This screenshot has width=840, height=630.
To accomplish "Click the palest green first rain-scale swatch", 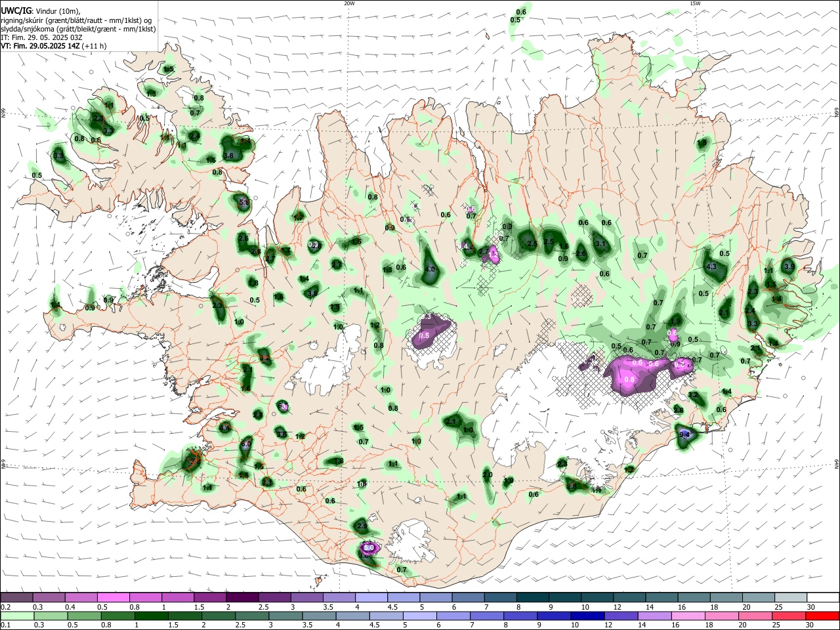I will coord(16,616).
